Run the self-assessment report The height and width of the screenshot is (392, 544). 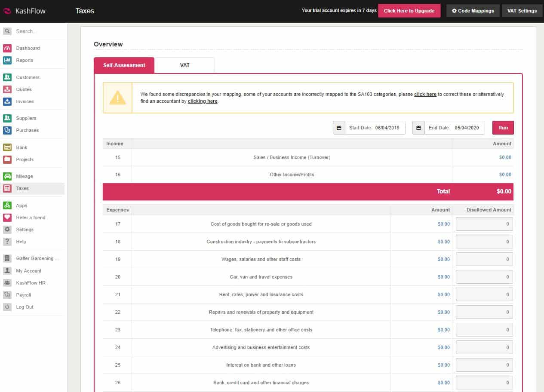[x=503, y=128]
